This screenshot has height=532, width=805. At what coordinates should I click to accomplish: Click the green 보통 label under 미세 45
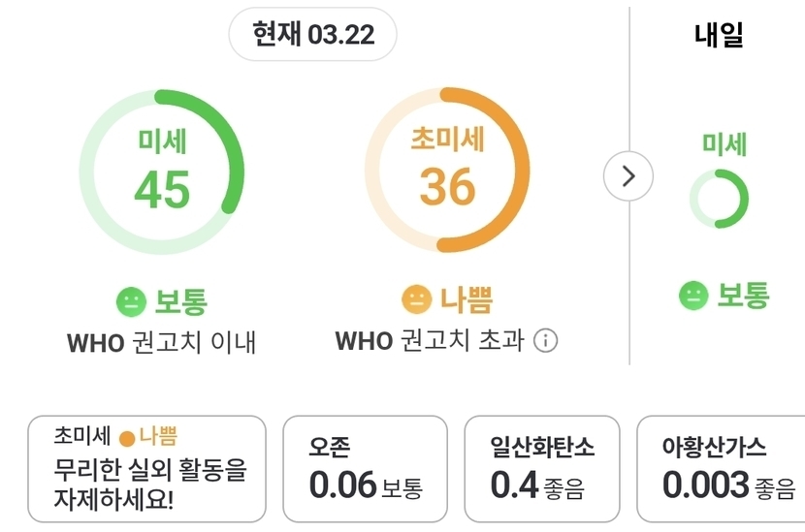click(181, 301)
